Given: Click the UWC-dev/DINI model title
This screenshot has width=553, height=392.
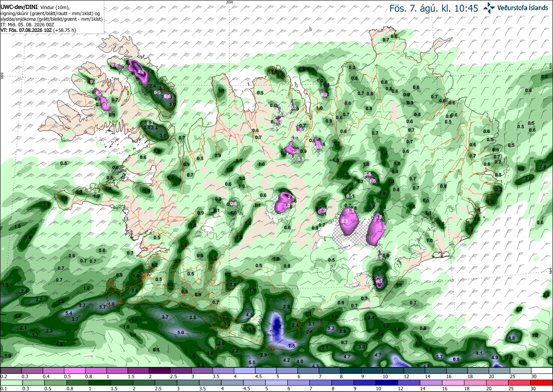Looking at the screenshot, I should 19,7.
